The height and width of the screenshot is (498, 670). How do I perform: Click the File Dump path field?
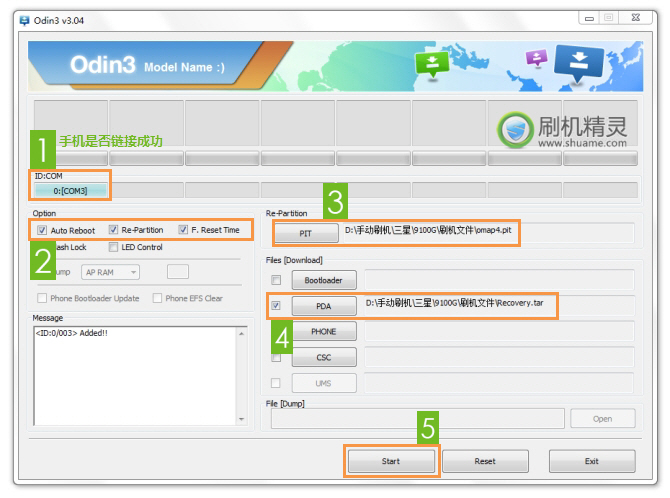click(x=417, y=419)
